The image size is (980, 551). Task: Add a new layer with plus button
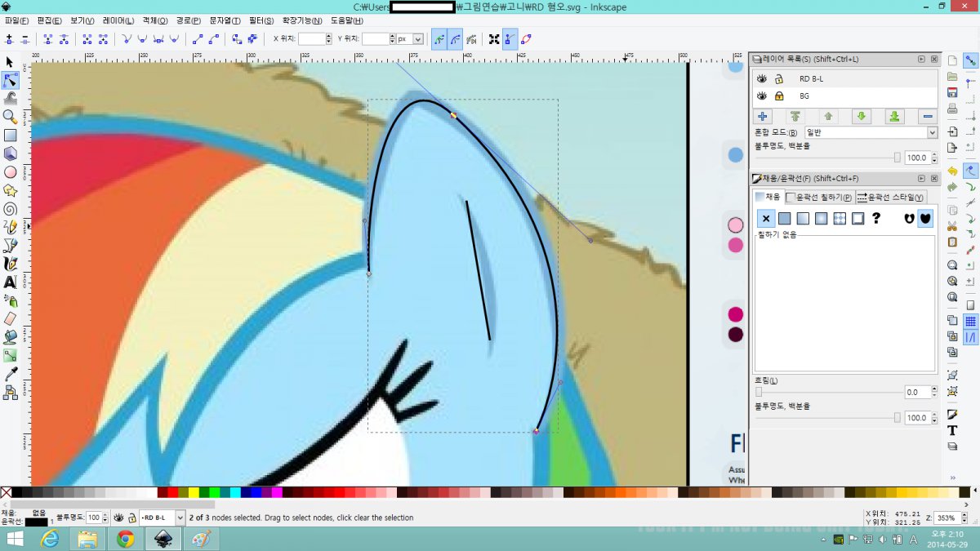(762, 117)
